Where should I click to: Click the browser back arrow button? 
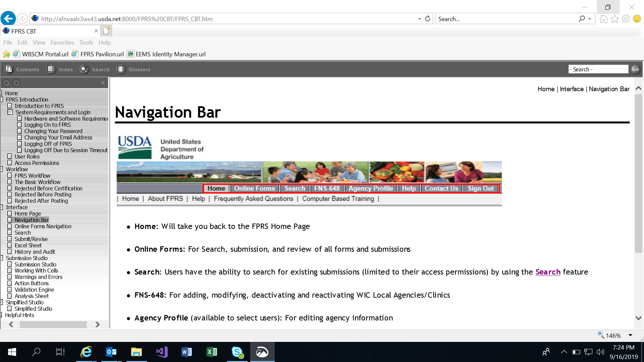pyautogui.click(x=8, y=18)
